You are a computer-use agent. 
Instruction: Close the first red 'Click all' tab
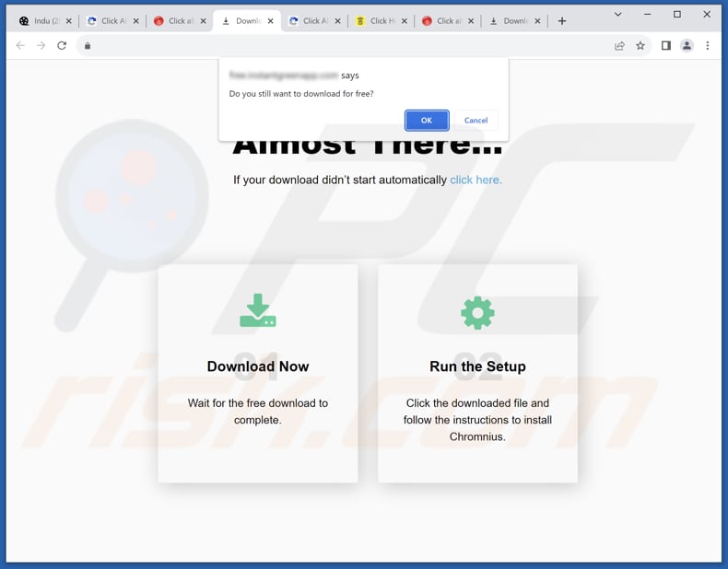coord(203,21)
